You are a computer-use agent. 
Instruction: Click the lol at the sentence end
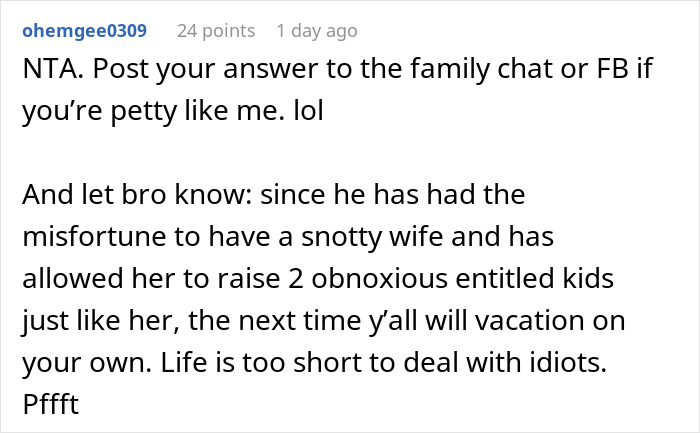308,110
